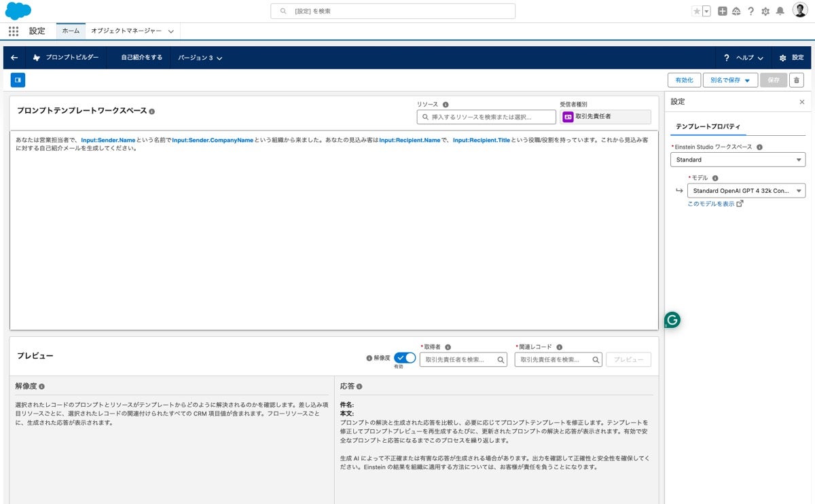Open the Einstein Studio ワークスペース dropdown
The image size is (815, 504).
pos(738,159)
